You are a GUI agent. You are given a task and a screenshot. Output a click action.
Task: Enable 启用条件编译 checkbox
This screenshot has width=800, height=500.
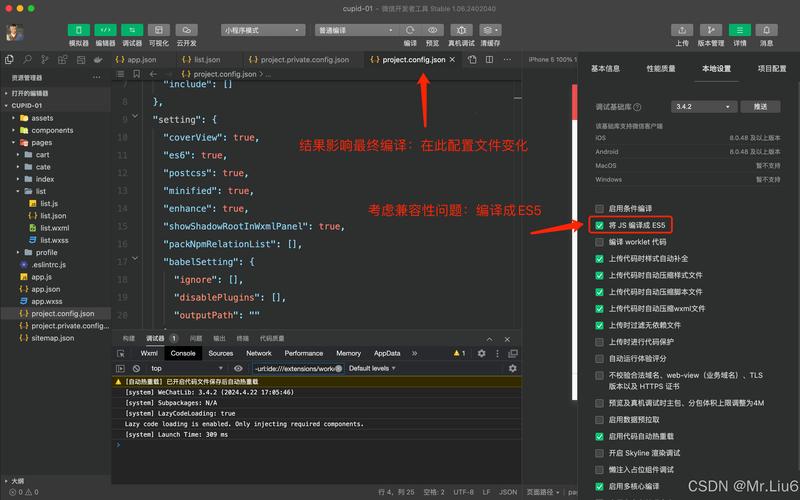point(599,209)
